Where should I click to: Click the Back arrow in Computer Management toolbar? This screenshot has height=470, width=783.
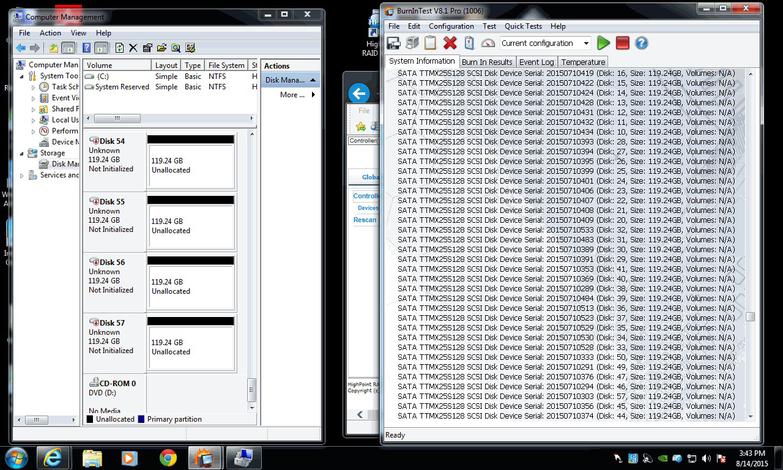[21, 48]
